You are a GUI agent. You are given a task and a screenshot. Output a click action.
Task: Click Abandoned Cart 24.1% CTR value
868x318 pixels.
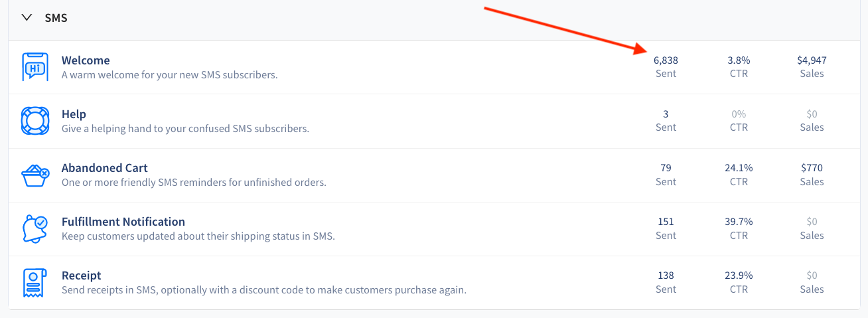(x=739, y=168)
